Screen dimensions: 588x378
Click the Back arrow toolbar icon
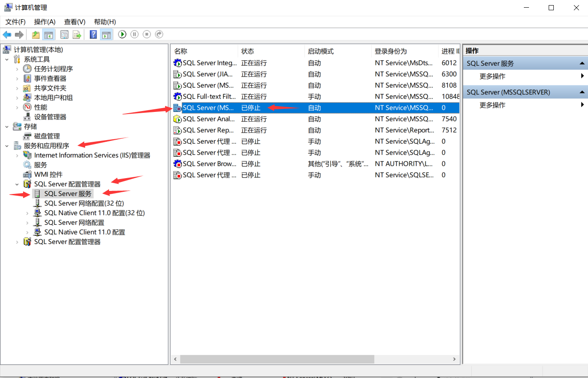[7, 35]
